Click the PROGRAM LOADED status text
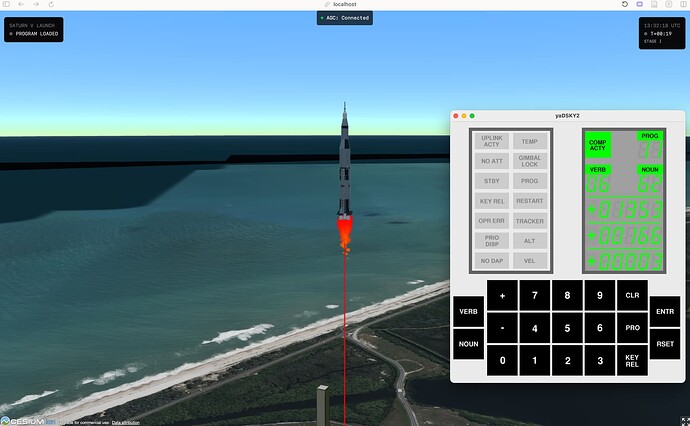 click(37, 33)
